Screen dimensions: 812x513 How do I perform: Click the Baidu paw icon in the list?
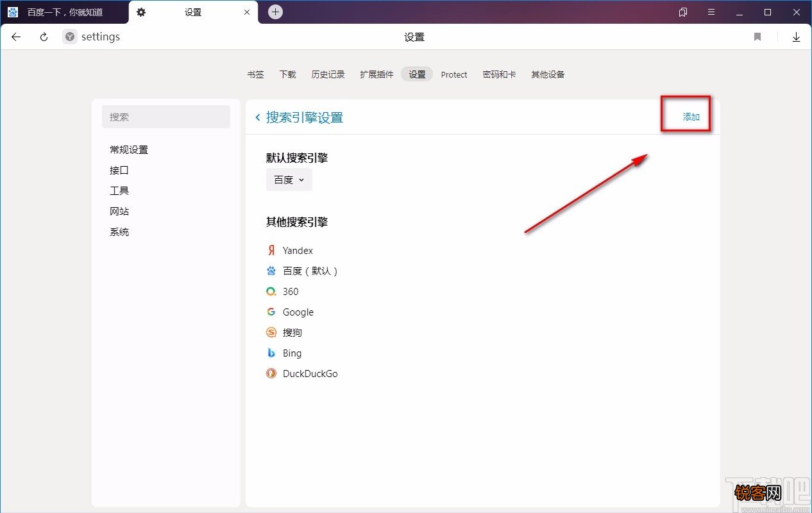[x=271, y=271]
